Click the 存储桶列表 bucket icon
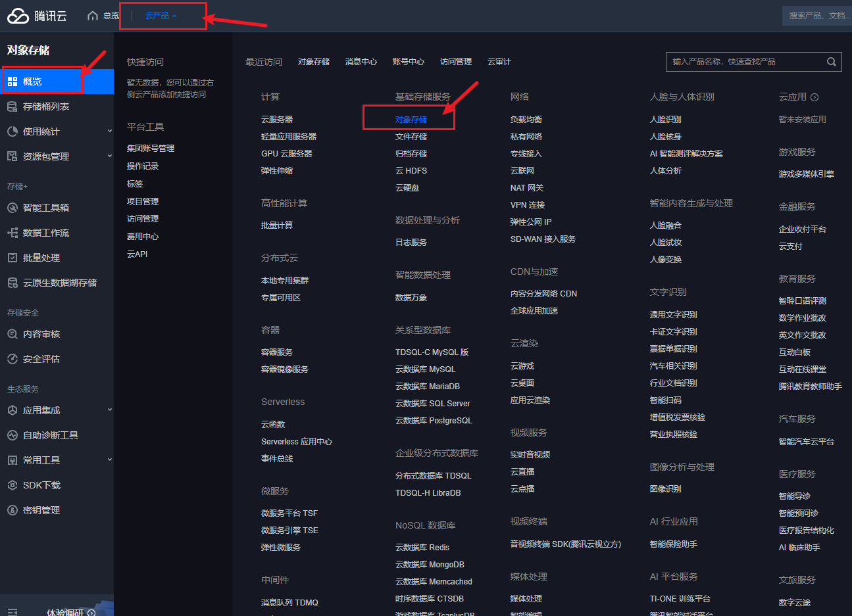The width and height of the screenshot is (852, 616). pos(13,107)
